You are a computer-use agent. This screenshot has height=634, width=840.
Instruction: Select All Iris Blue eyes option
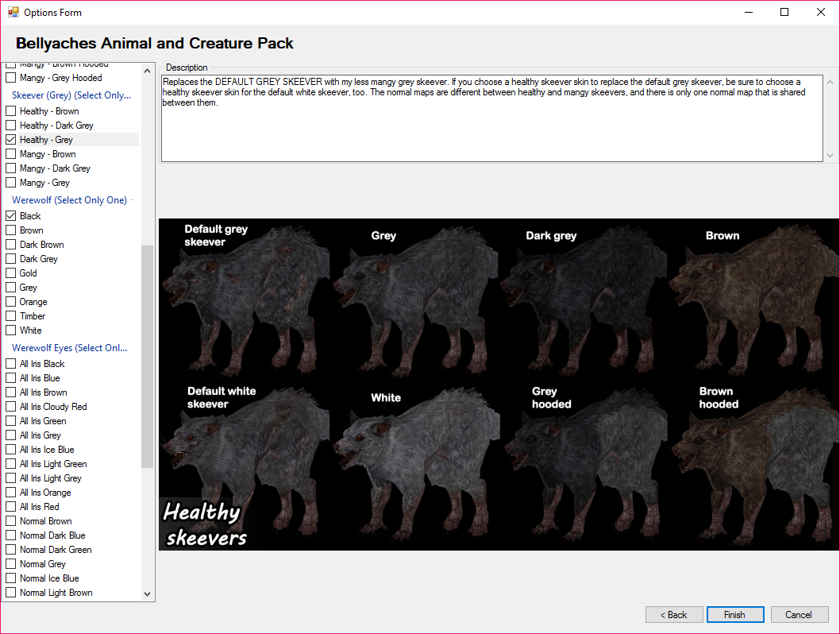[10, 378]
